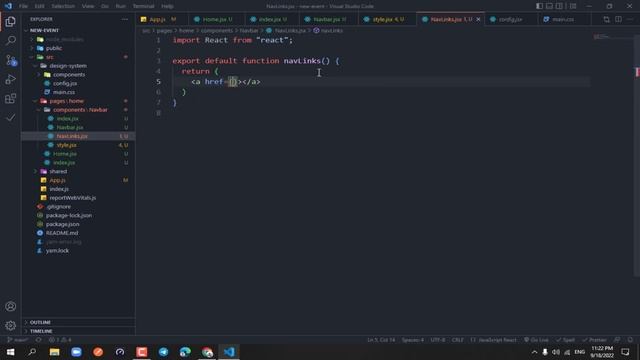Click the Prettier status bar item
Image resolution: width=640 pixels, height=360 pixels.
594,340
